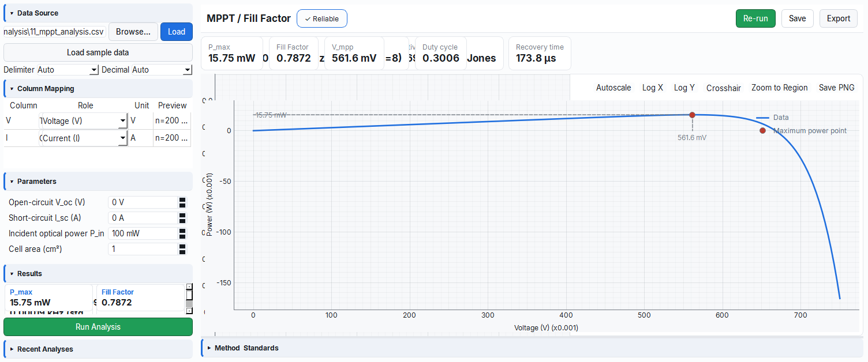Click the Cell area stepper

coord(182,249)
